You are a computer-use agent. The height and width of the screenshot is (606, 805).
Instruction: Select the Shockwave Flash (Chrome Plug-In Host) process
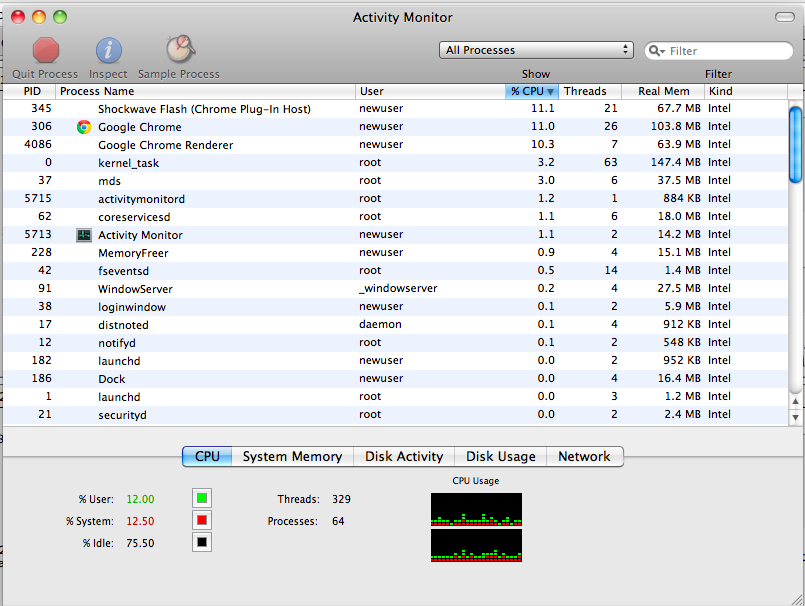click(x=395, y=109)
